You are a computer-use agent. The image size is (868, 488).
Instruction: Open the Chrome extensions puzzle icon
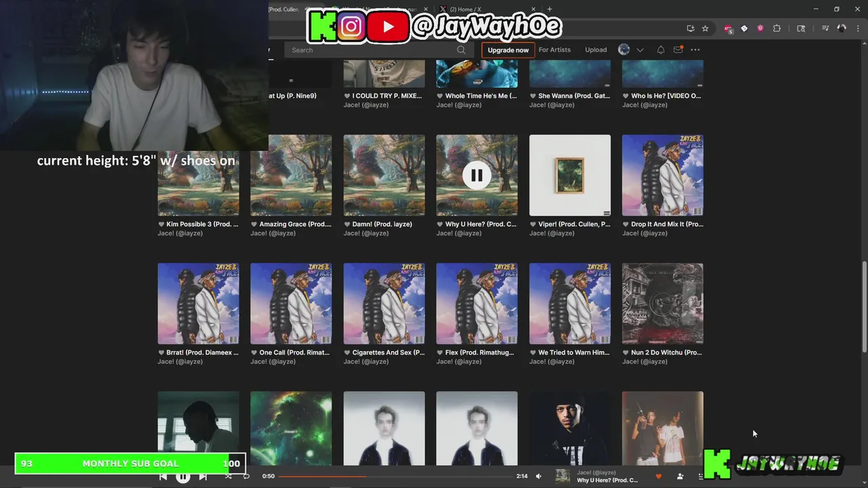click(x=777, y=28)
